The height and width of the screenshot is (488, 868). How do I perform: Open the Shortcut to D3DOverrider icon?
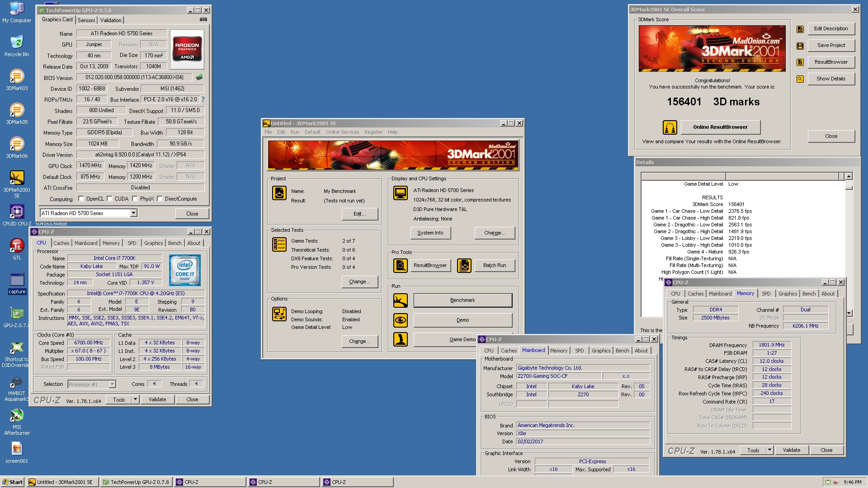pyautogui.click(x=17, y=354)
